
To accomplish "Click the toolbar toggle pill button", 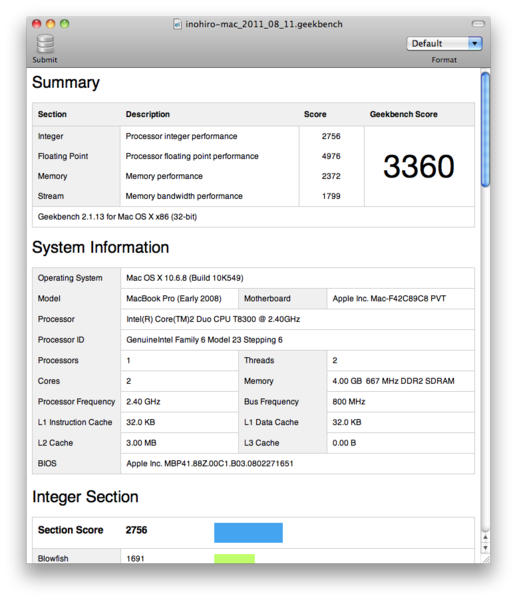I will (x=478, y=24).
